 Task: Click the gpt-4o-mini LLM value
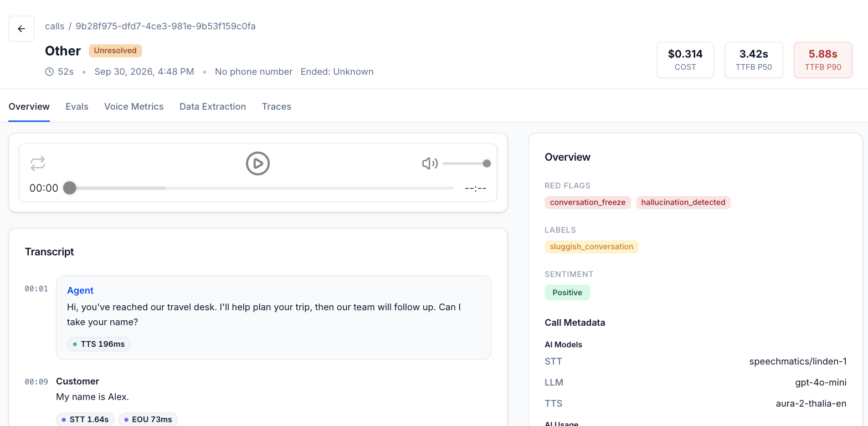click(821, 382)
